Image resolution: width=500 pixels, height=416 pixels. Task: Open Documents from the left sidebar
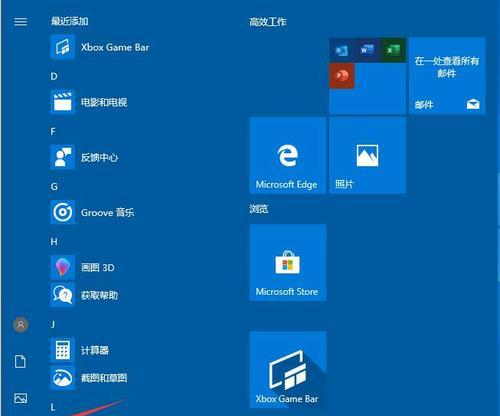tap(20, 362)
